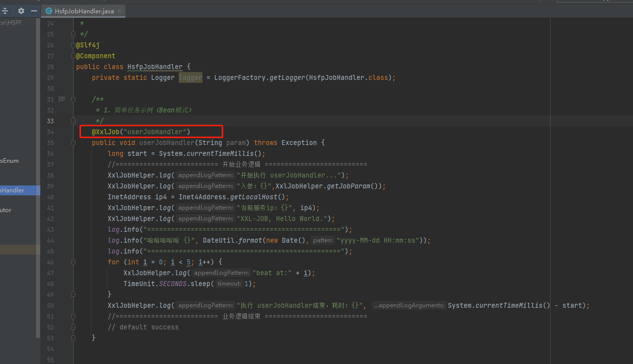Click the project tree vertical scrollbar

[38, 178]
